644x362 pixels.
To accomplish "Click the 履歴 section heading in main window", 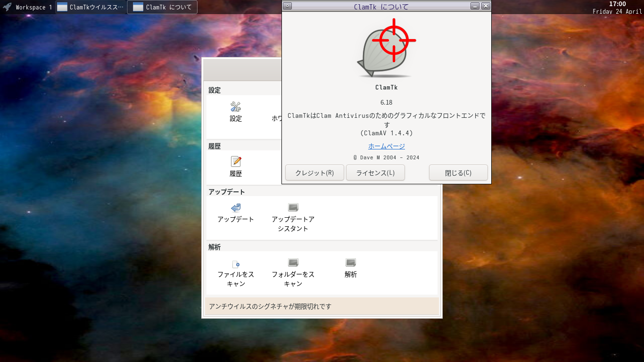I will (x=215, y=146).
